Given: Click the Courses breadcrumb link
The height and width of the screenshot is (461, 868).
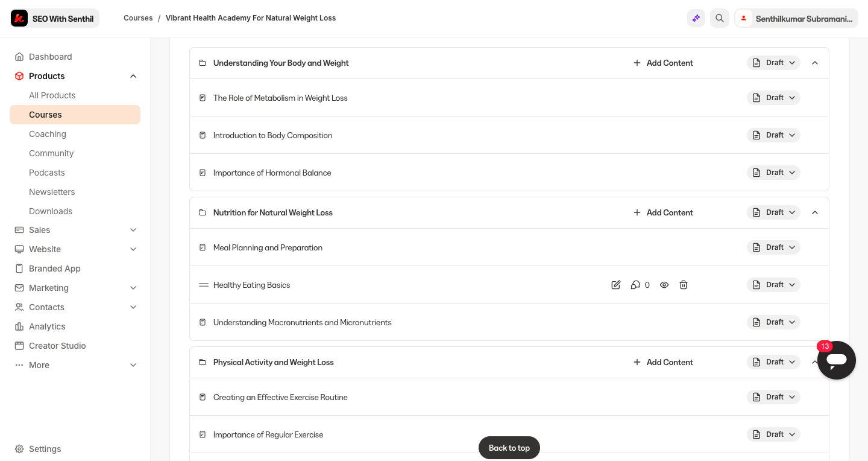Looking at the screenshot, I should click(138, 18).
